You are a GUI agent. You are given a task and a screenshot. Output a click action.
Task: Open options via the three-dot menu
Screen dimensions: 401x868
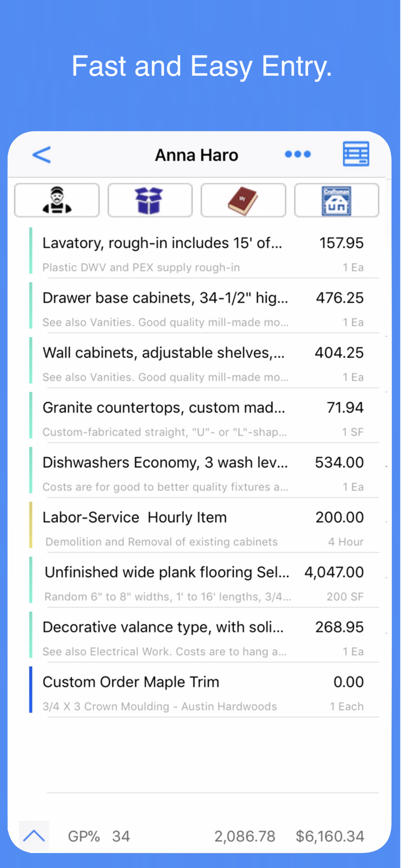[297, 154]
